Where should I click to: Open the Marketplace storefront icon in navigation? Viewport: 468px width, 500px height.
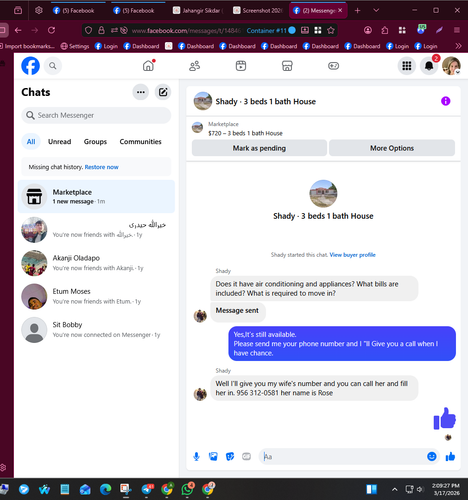tap(287, 66)
